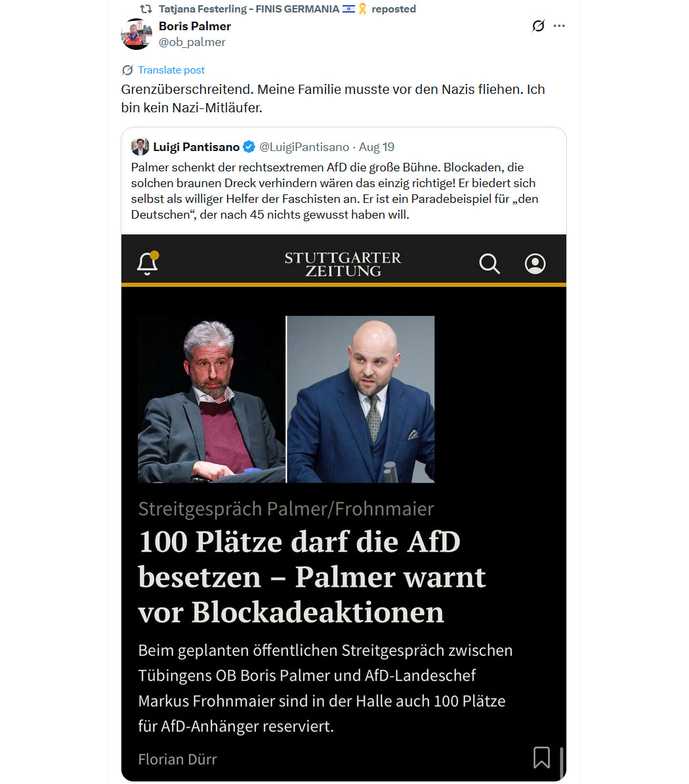Viewport: 689px width, 784px height.
Task: Click the Grok icon beside more options
Action: click(x=538, y=26)
